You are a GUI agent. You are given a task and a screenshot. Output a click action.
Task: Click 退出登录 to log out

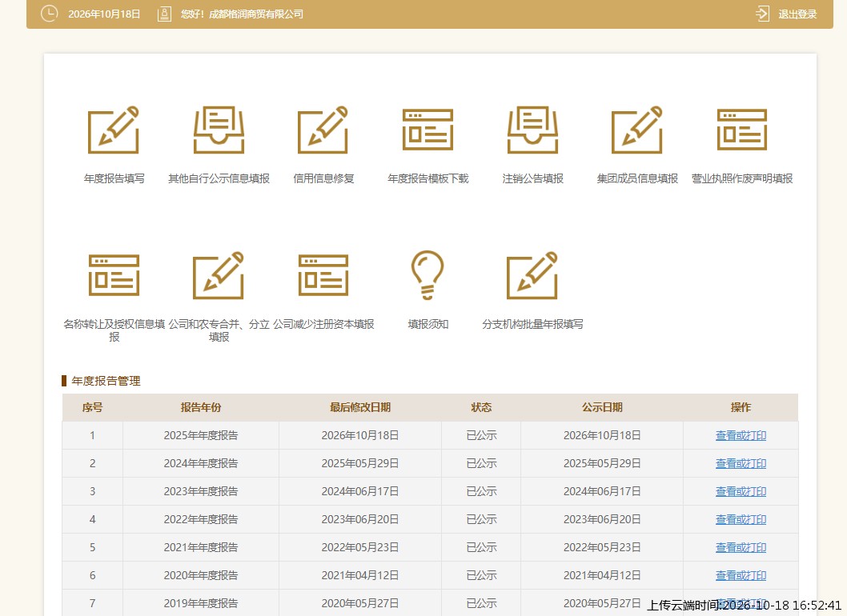coord(797,14)
